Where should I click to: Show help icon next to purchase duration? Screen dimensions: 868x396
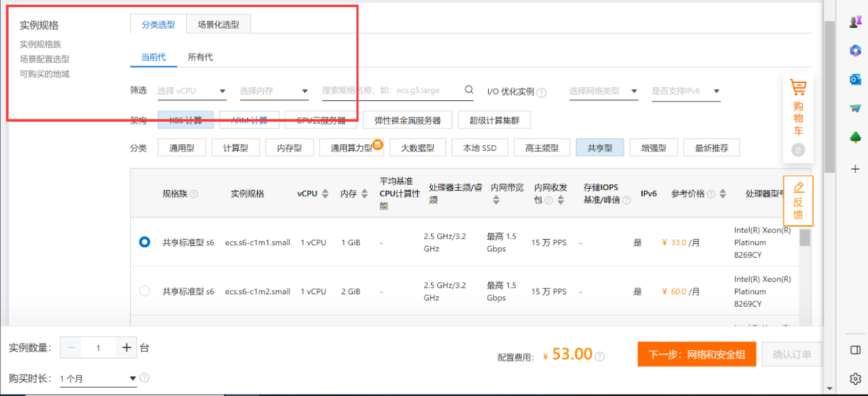pyautogui.click(x=145, y=378)
